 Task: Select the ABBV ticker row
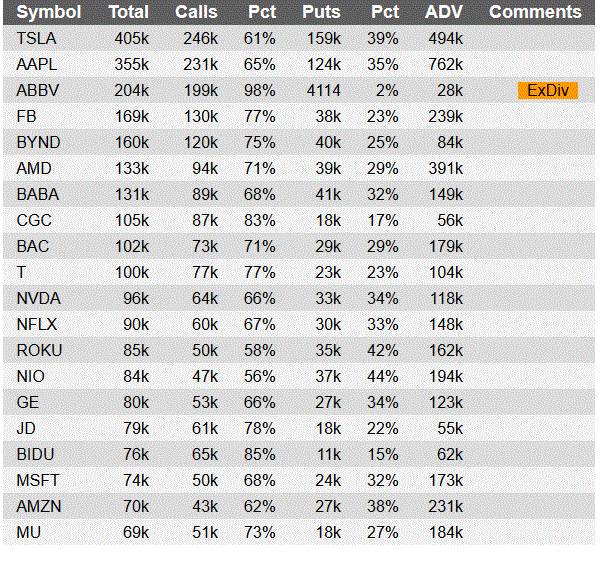(x=299, y=91)
